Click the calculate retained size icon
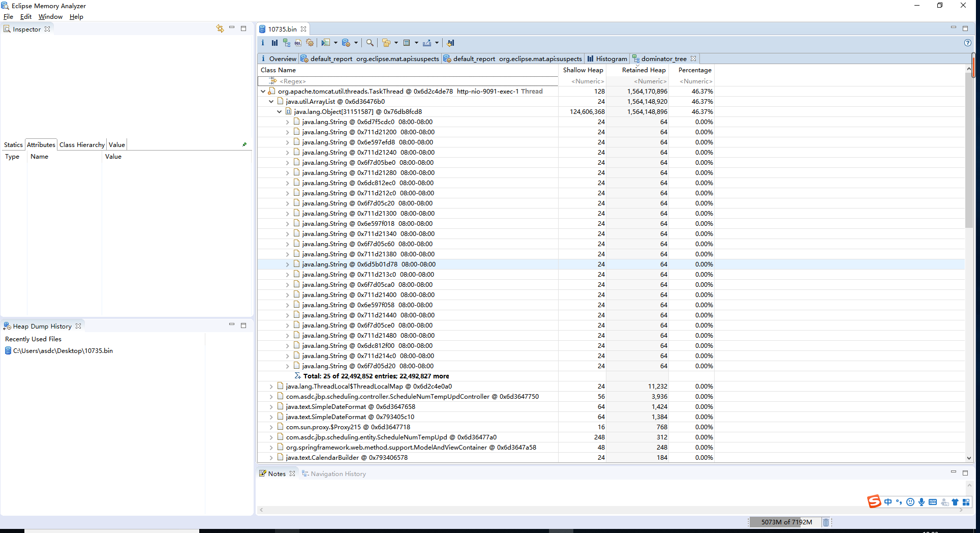This screenshot has height=533, width=980. pyautogui.click(x=407, y=43)
